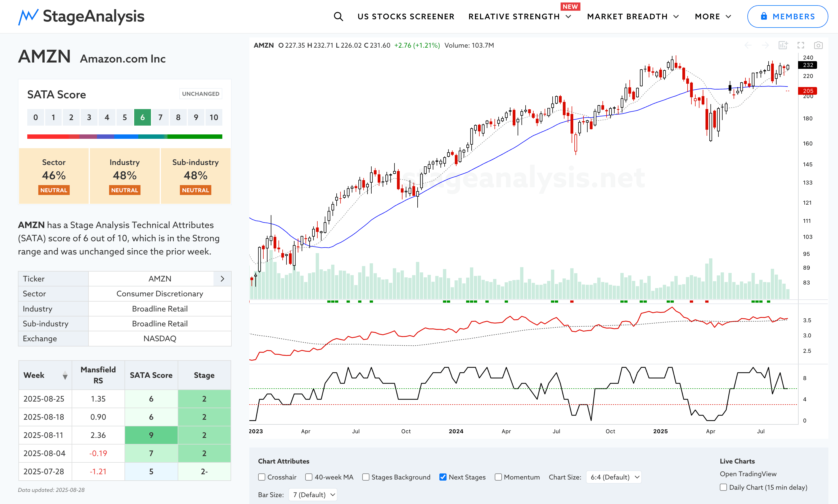This screenshot has height=504, width=838.
Task: Click the 2024 label on time axis
Action: 456,431
